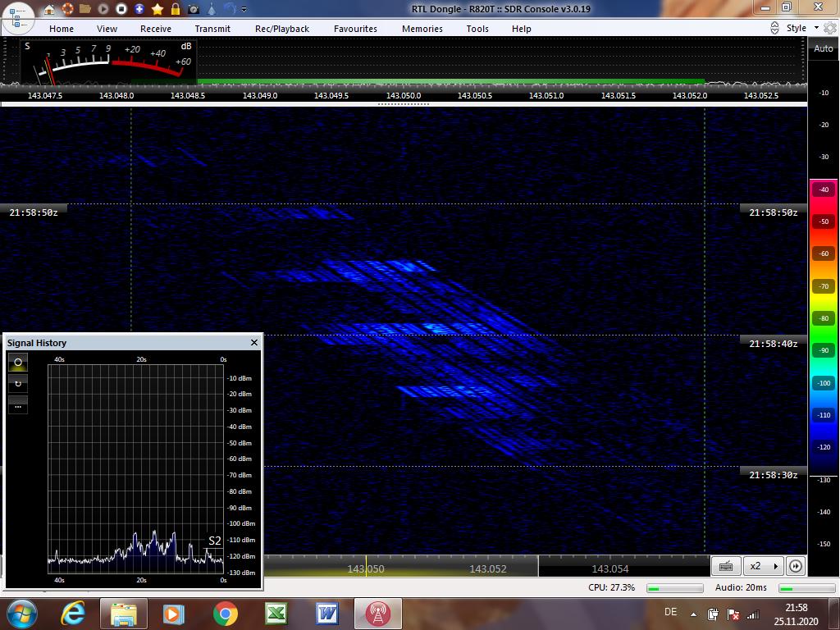The image size is (840, 630).
Task: Click the -40 label on the colour scale
Action: 824,189
